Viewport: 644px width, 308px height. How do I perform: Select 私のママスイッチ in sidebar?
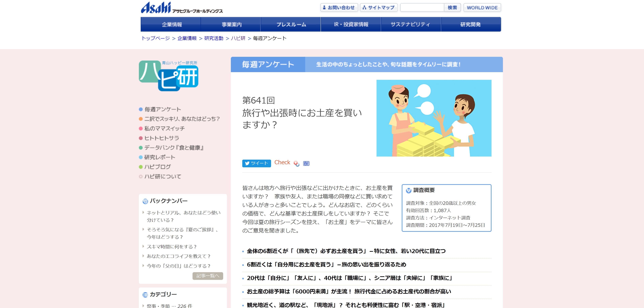tap(164, 129)
